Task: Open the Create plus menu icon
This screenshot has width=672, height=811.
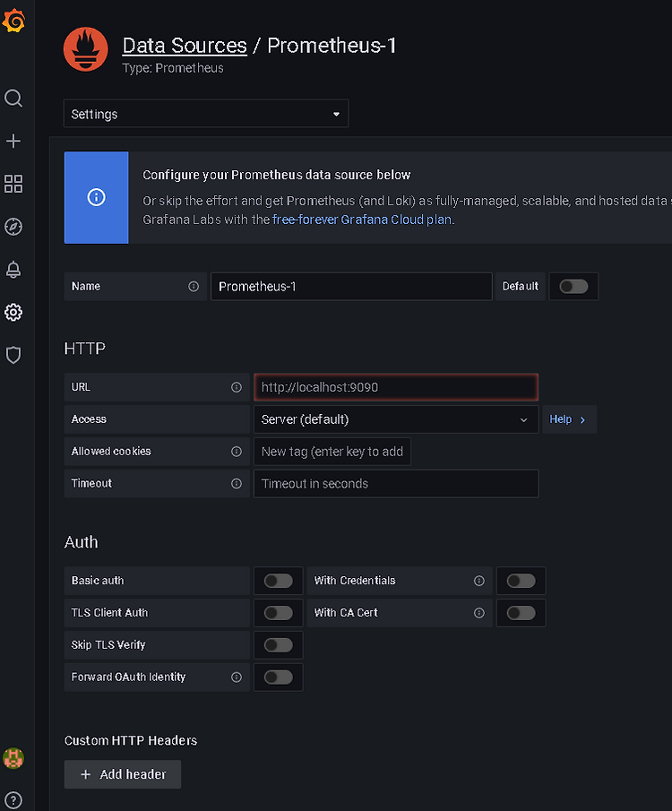Action: coord(13,141)
